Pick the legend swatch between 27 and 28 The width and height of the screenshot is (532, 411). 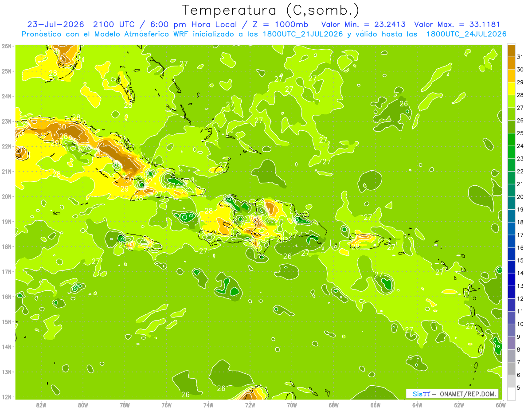click(511, 101)
